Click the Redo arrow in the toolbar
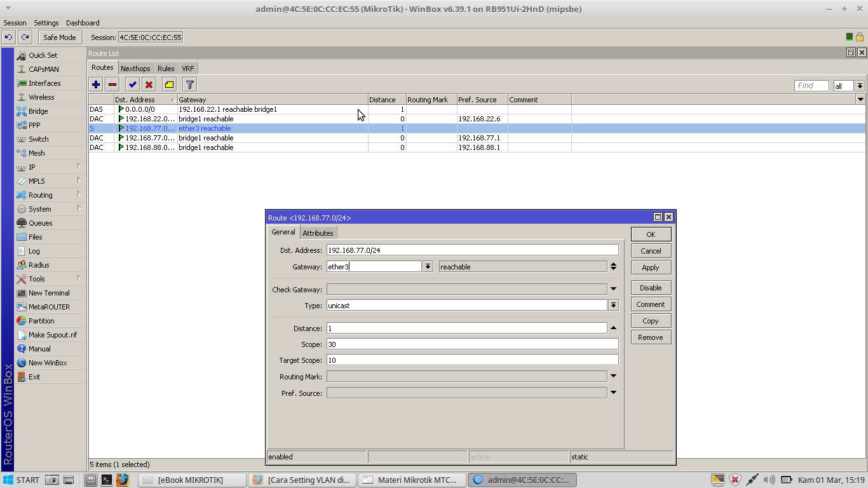Image resolution: width=868 pixels, height=488 pixels. click(25, 37)
